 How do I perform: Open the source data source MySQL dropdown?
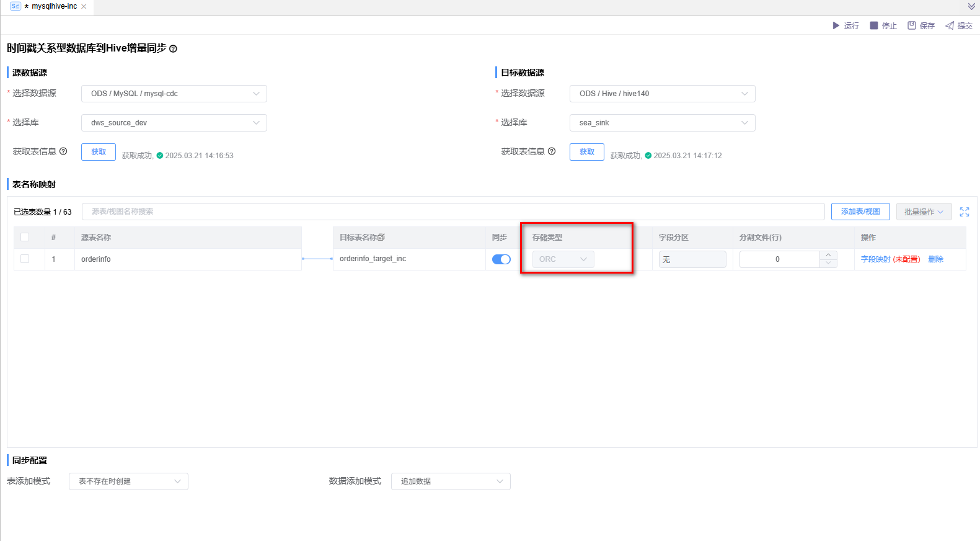click(x=174, y=94)
